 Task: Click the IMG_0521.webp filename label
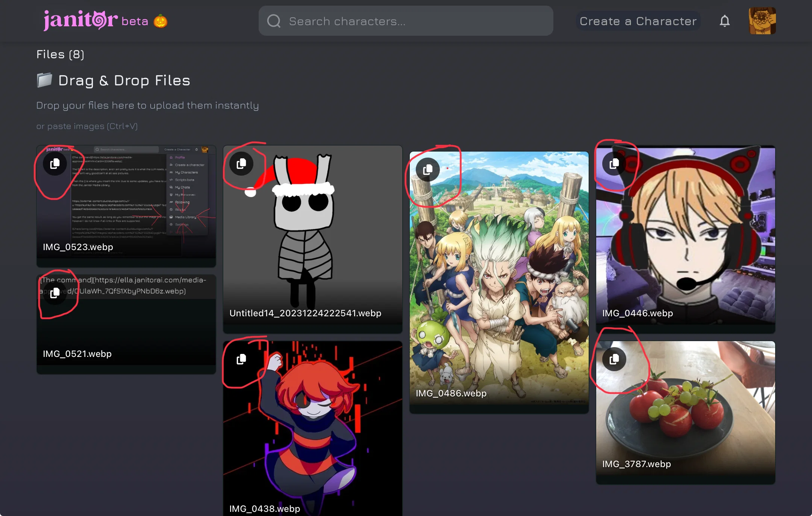77,354
